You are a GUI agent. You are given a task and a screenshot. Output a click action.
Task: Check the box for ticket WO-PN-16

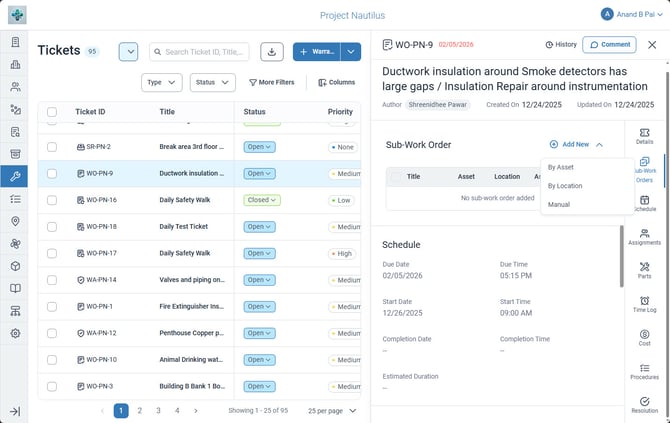coord(52,200)
